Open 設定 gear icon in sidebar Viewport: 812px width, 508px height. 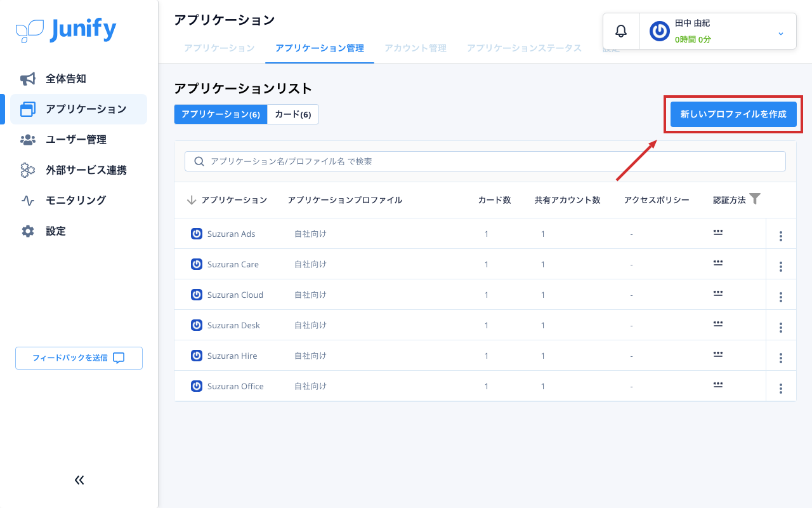coord(28,231)
